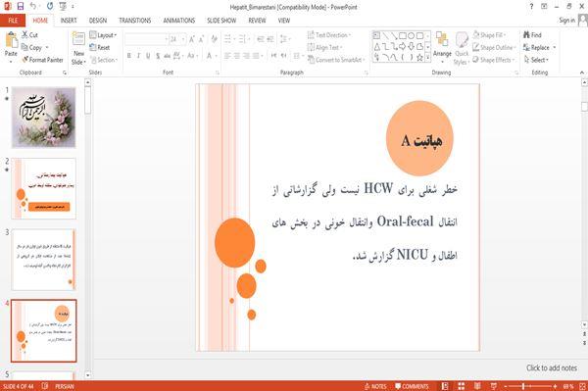The width and height of the screenshot is (588, 391).
Task: Click the Click to add notes area
Action: tap(552, 368)
